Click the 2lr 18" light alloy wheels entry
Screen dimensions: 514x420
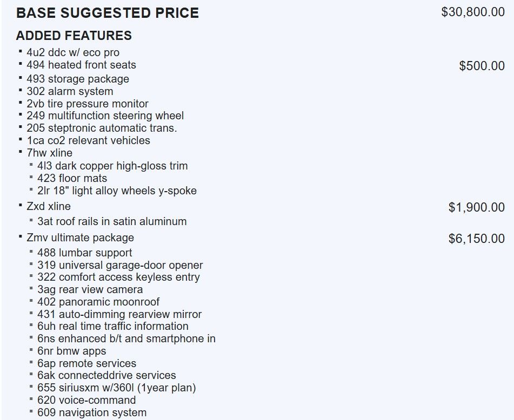click(x=117, y=191)
